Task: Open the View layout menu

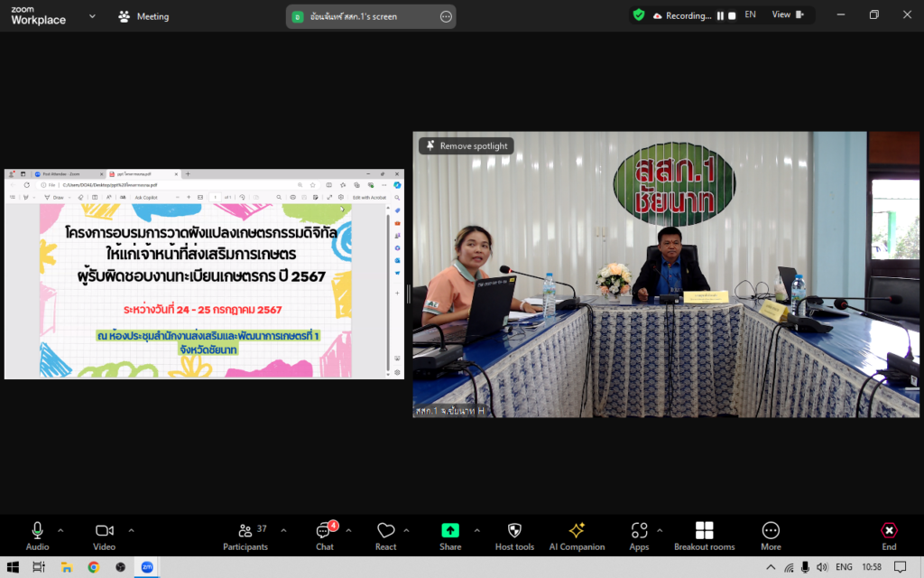Action: [786, 15]
